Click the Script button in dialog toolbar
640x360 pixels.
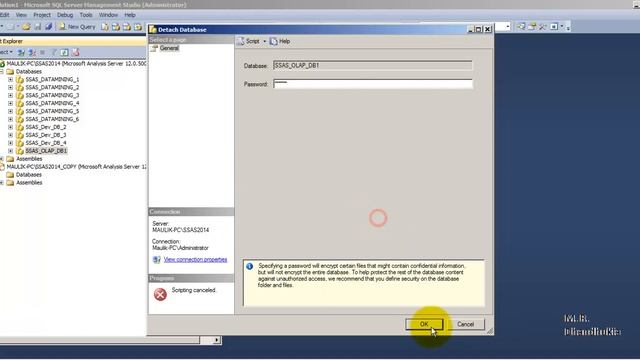click(249, 41)
